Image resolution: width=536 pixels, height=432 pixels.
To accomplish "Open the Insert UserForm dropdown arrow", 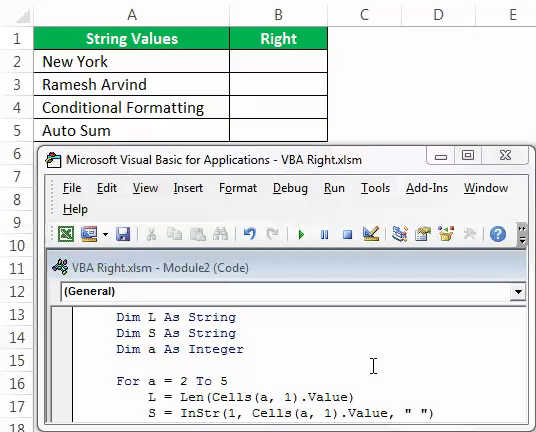I will [x=105, y=235].
